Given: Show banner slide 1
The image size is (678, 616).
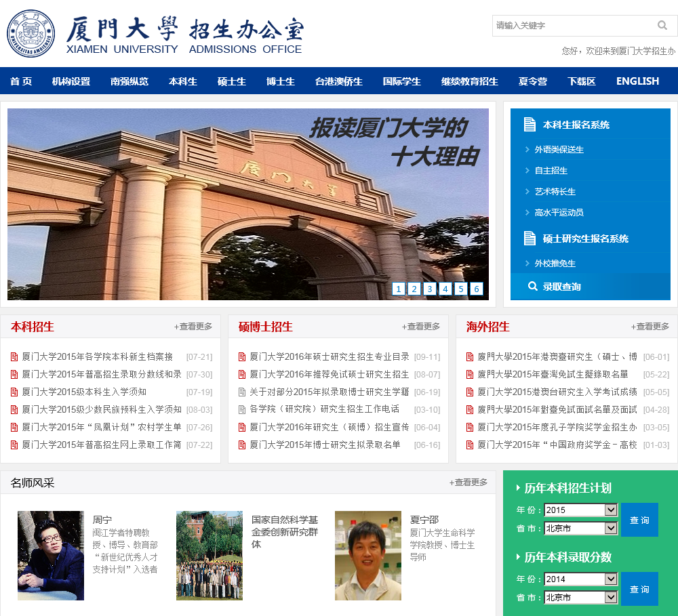Looking at the screenshot, I should tap(399, 289).
